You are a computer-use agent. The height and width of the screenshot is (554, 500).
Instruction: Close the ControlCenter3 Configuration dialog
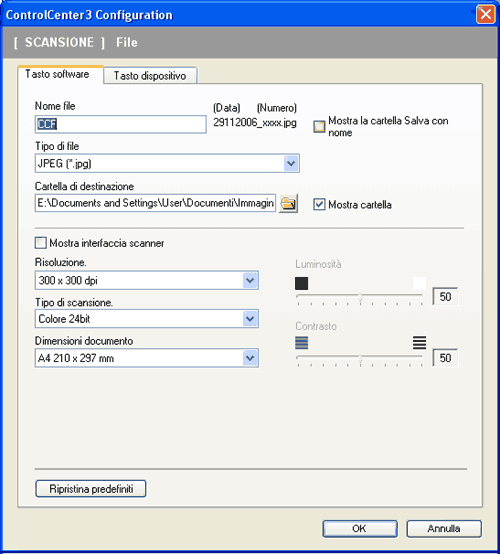486,15
